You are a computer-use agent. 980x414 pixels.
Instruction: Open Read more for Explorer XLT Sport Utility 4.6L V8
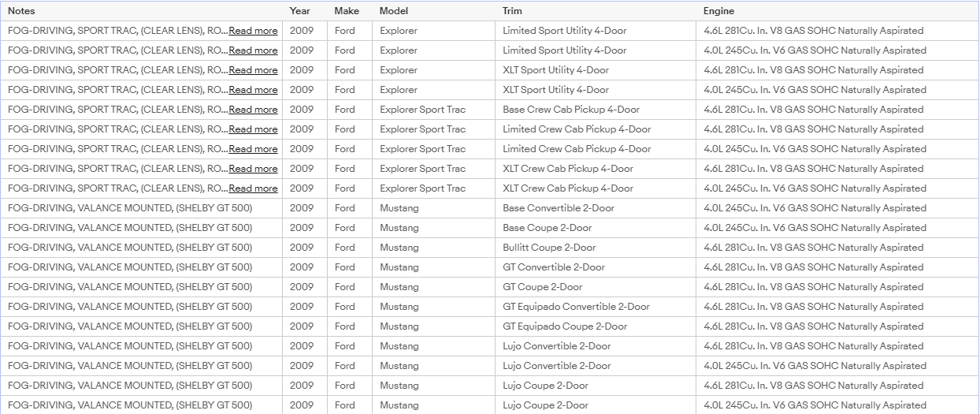tap(253, 70)
